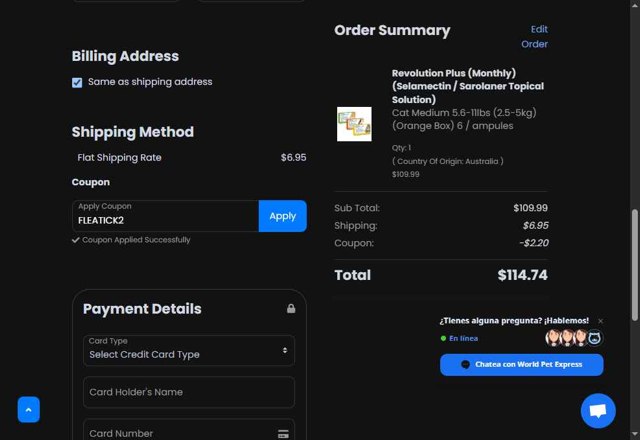The image size is (640, 440).
Task: Click the coupon code field containing FLEATICK2
Action: 165,216
